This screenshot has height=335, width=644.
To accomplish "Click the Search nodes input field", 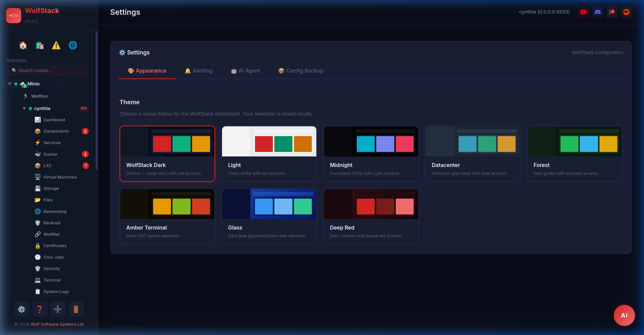I will point(48,71).
